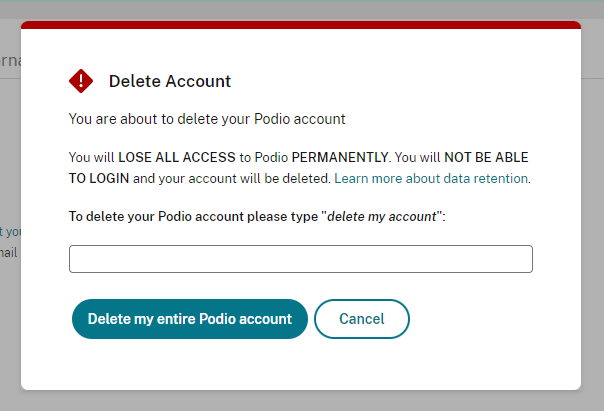This screenshot has height=411, width=604.
Task: Click the partially hidden 't yo' text at left
Action: (x=10, y=232)
